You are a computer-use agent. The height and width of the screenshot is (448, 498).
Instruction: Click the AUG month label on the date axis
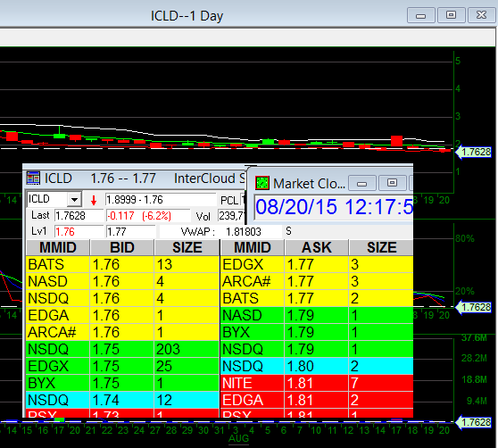tap(239, 438)
